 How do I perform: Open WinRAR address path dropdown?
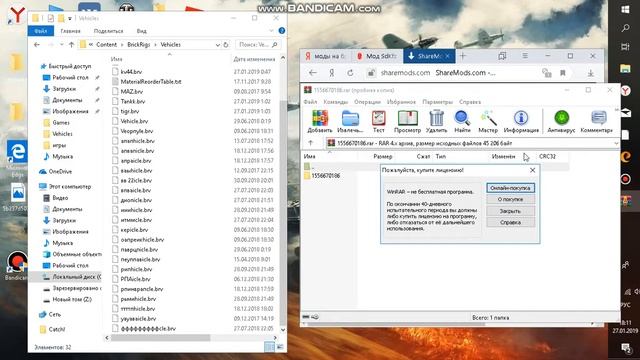pyautogui.click(x=616, y=143)
